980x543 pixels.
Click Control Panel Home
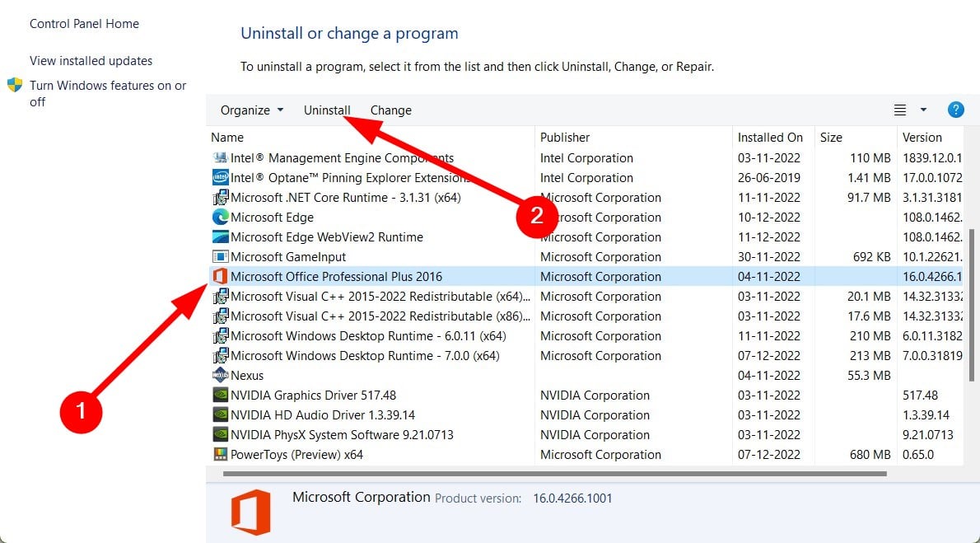point(83,23)
